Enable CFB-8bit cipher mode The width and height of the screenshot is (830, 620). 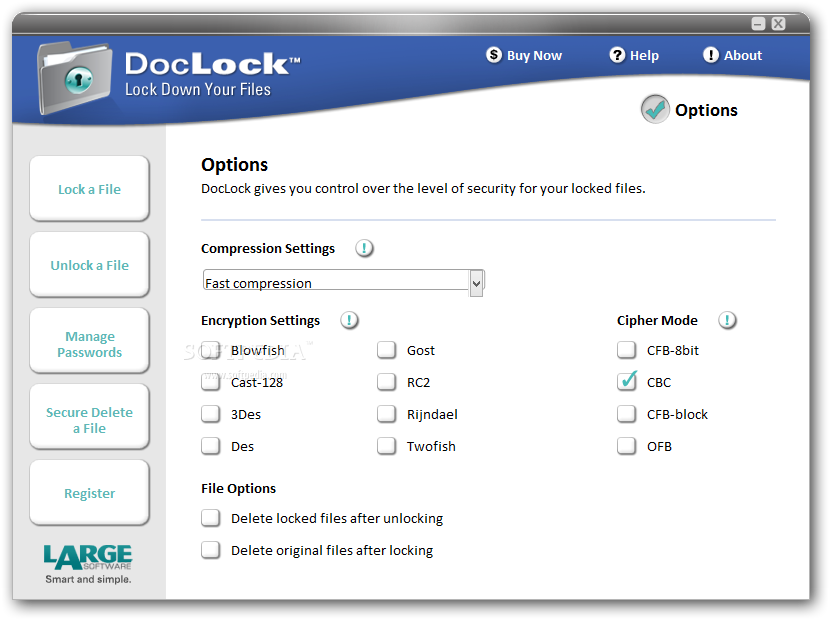[x=627, y=350]
